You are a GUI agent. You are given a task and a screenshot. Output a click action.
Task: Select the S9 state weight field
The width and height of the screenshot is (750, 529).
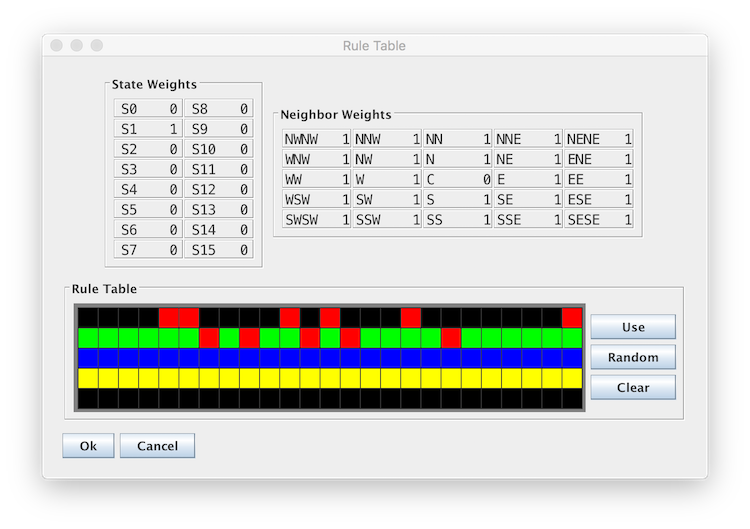[x=219, y=129]
